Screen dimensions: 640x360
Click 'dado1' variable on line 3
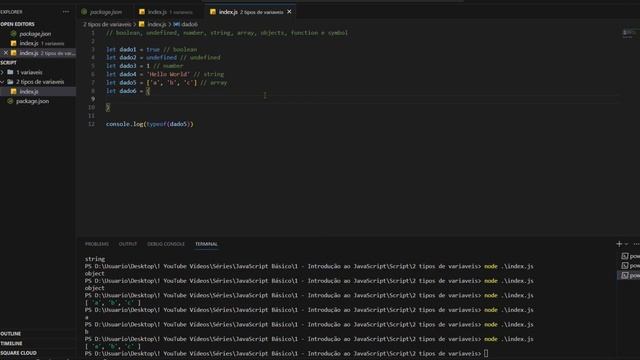tap(128, 49)
